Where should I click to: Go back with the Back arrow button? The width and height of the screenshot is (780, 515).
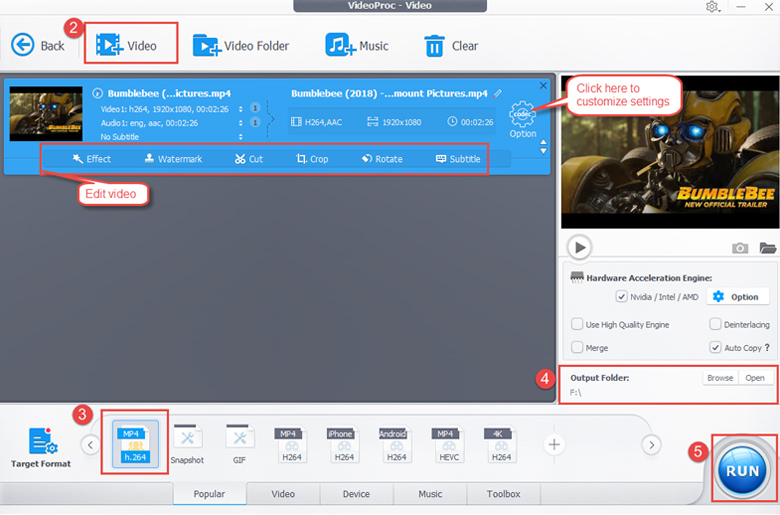point(37,45)
